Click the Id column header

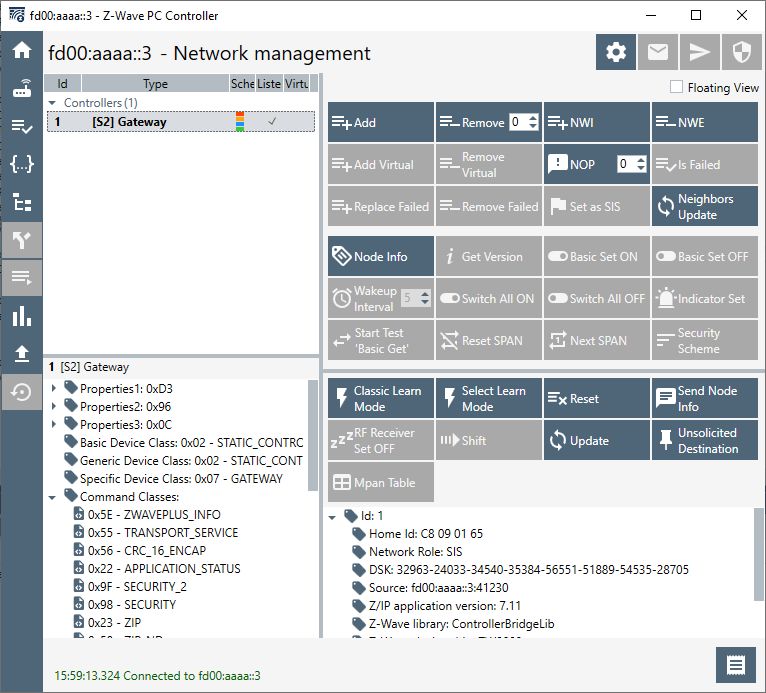63,84
